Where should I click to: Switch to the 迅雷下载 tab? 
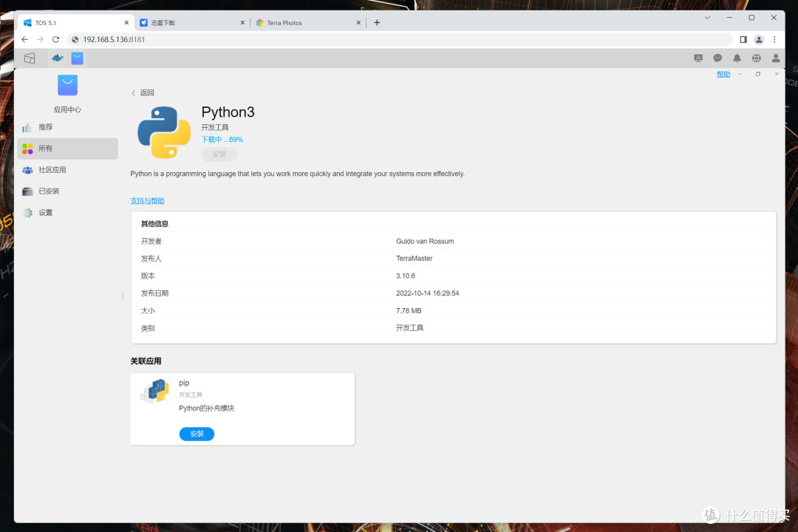click(192, 22)
